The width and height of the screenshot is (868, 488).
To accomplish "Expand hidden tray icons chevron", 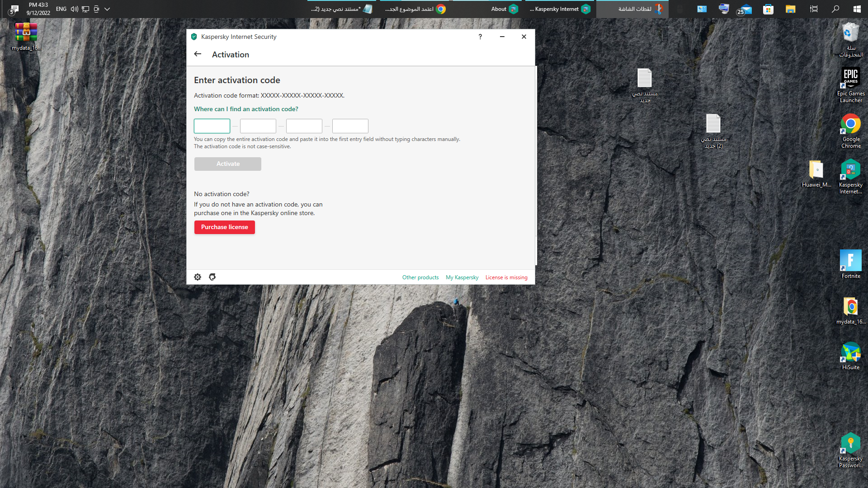I will pyautogui.click(x=107, y=9).
